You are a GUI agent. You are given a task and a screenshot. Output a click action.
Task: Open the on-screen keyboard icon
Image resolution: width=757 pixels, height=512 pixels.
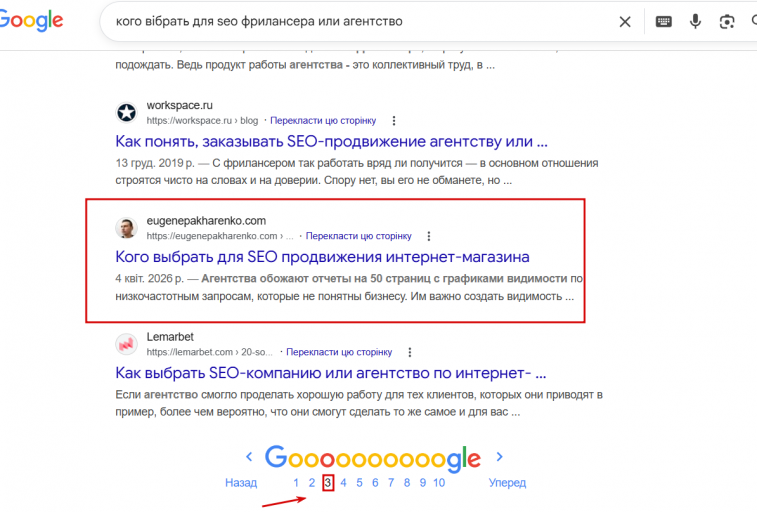(x=663, y=22)
